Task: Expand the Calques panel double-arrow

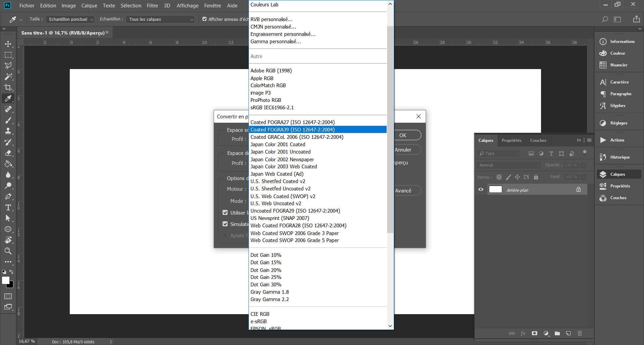Action: [x=579, y=140]
